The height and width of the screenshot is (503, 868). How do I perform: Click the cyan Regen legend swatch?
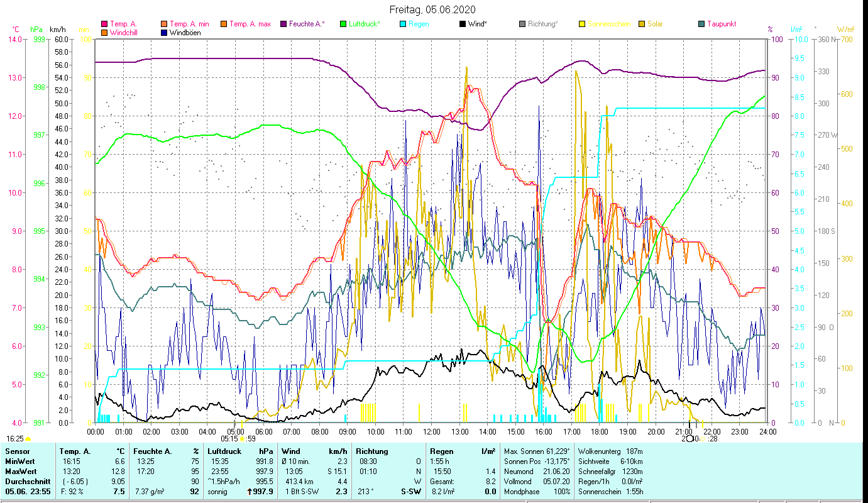(x=402, y=25)
